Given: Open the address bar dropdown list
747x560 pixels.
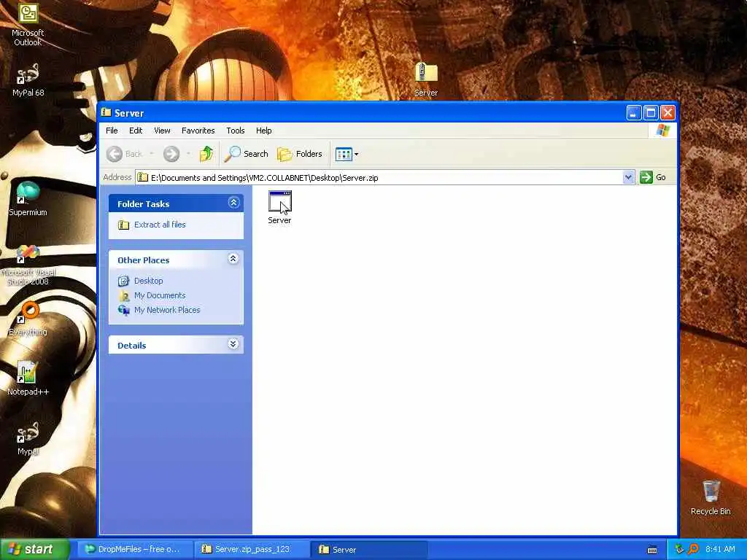Looking at the screenshot, I should (x=628, y=177).
